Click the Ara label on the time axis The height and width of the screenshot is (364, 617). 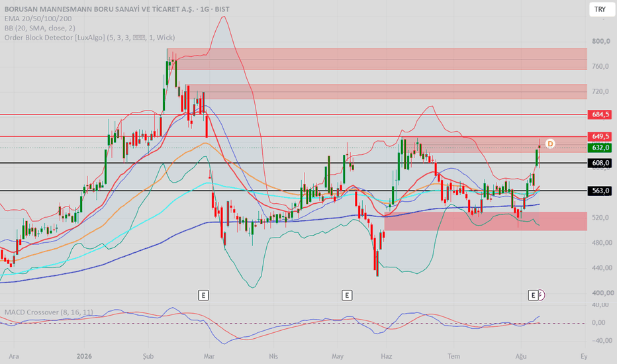(x=14, y=356)
